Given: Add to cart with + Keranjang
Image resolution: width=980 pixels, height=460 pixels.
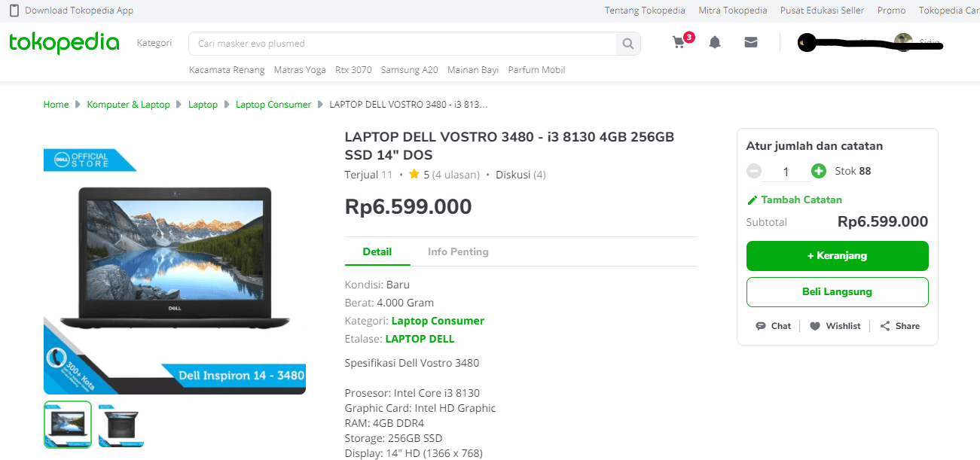Looking at the screenshot, I should (x=837, y=256).
